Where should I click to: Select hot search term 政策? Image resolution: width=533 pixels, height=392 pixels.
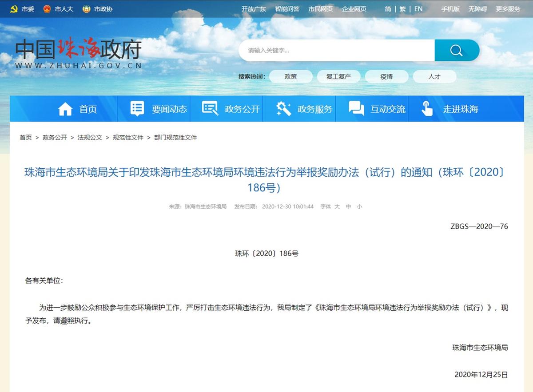pyautogui.click(x=291, y=76)
